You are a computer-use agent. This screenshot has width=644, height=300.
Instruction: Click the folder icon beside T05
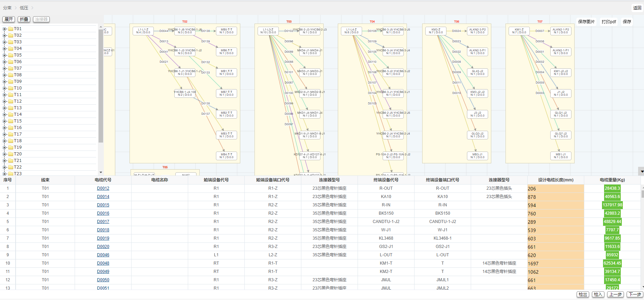pos(11,55)
